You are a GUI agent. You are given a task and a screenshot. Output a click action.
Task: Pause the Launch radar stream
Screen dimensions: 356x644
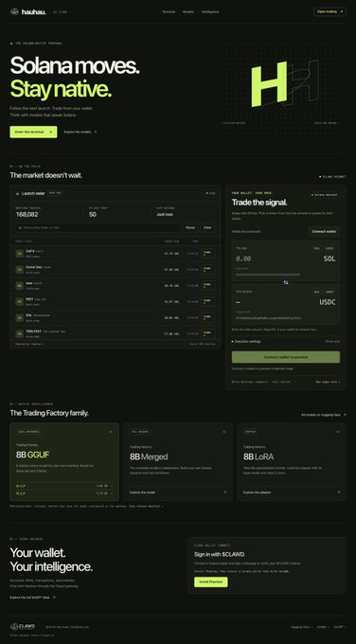190,227
